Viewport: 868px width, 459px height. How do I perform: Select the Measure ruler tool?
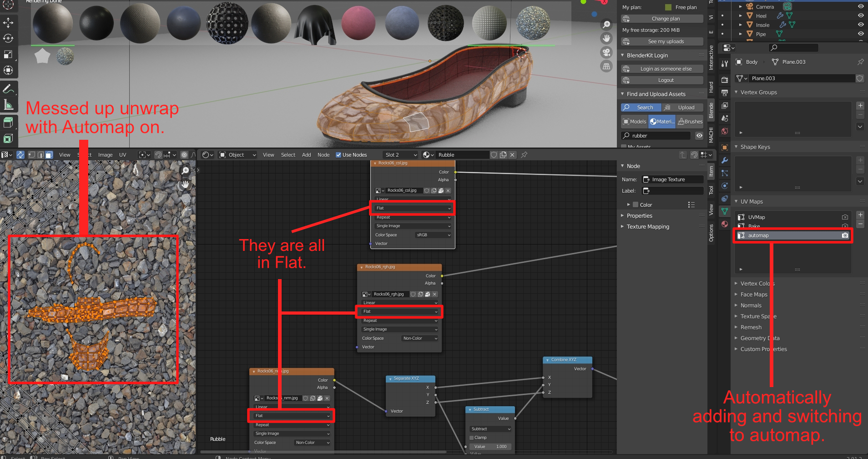pos(8,105)
